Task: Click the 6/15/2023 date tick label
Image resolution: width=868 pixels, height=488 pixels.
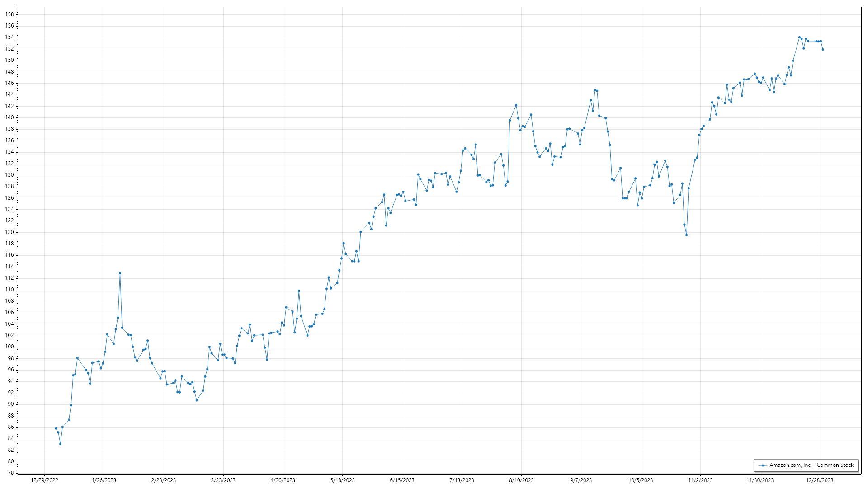Action: coord(402,480)
